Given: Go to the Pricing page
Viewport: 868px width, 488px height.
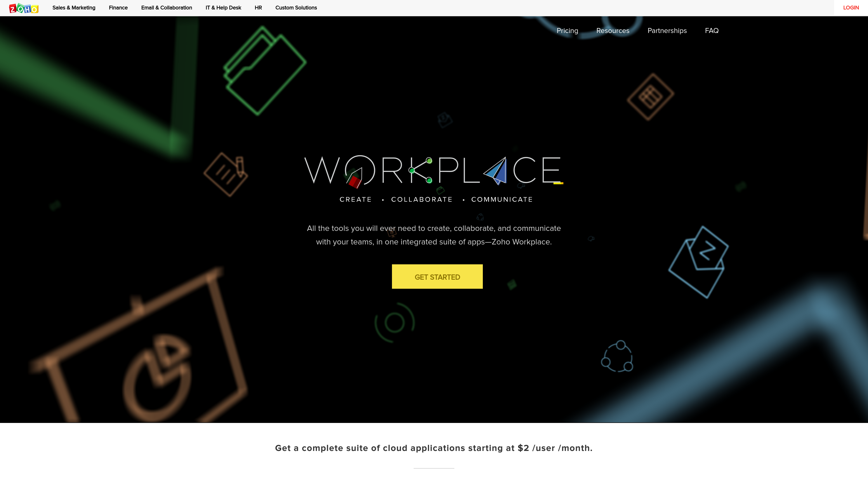Looking at the screenshot, I should (567, 31).
